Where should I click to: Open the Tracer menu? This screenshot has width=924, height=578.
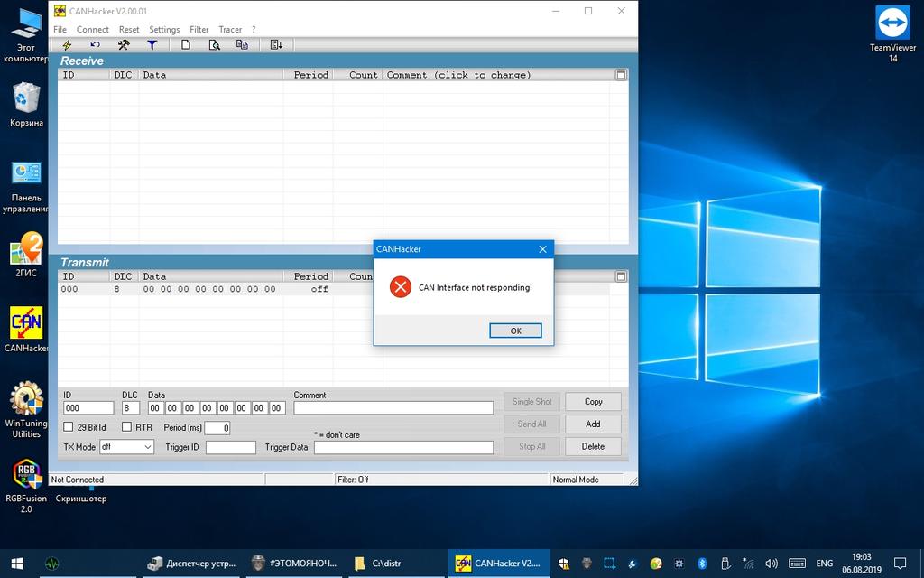click(x=230, y=29)
